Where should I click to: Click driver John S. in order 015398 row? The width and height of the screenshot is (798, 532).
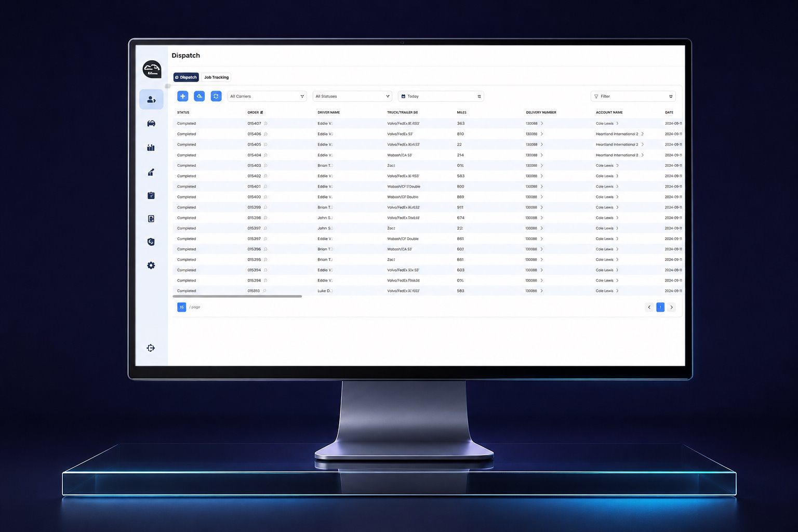point(325,218)
